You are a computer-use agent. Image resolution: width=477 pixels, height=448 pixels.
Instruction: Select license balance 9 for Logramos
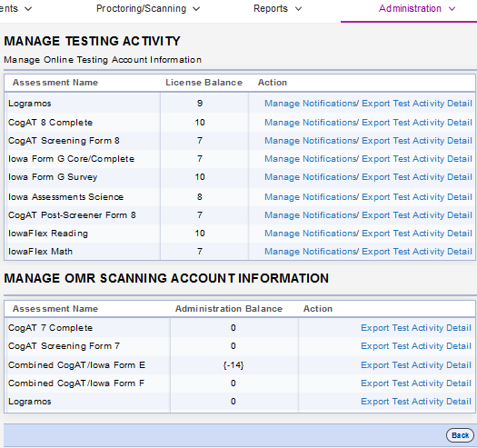(x=200, y=104)
